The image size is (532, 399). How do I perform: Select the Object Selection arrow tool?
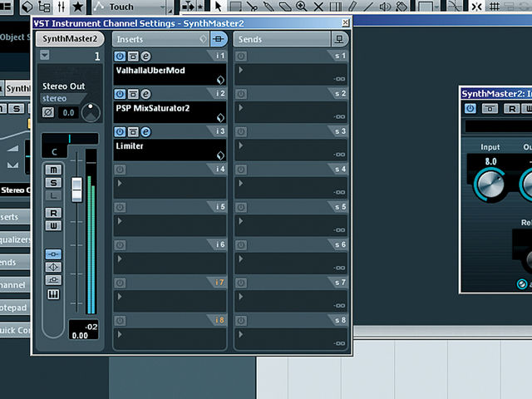coord(218,6)
